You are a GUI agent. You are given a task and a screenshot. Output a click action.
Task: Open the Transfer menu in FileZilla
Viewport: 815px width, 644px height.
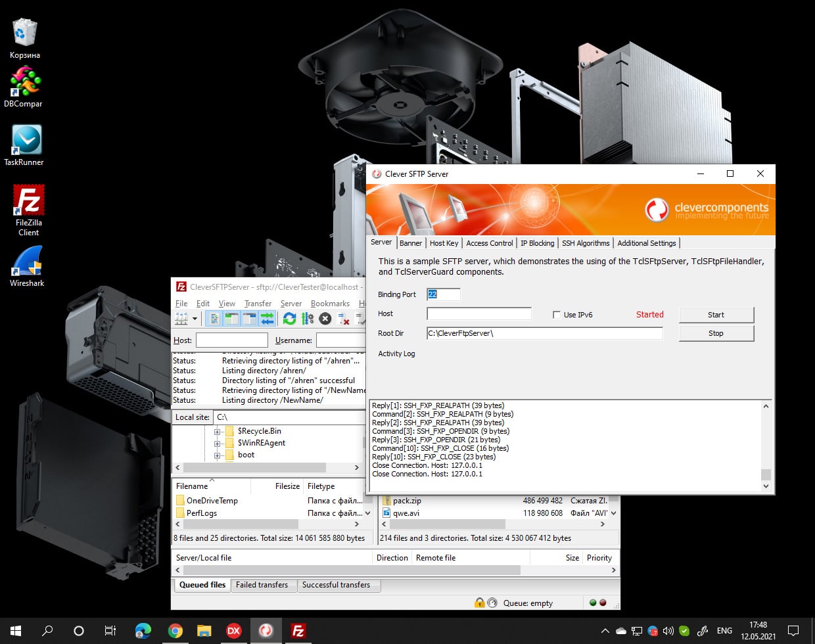click(258, 304)
